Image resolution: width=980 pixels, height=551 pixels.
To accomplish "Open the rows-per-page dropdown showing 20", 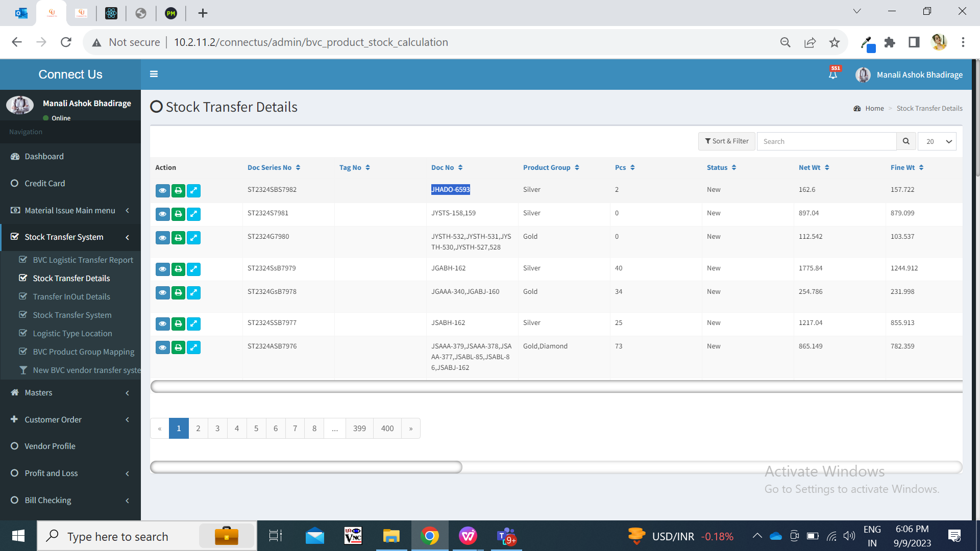I will click(x=937, y=141).
